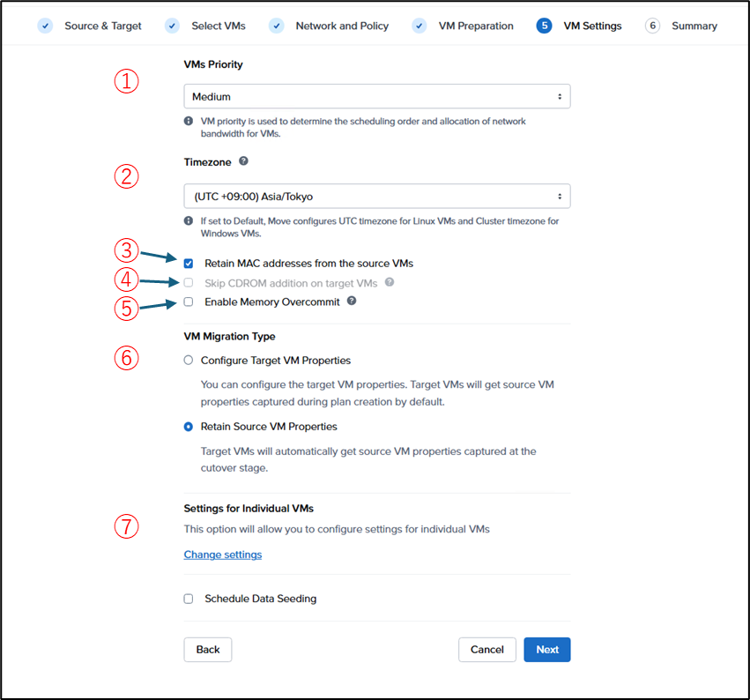The width and height of the screenshot is (750, 700).
Task: Click the help icon next to Timezone
Action: 243,162
